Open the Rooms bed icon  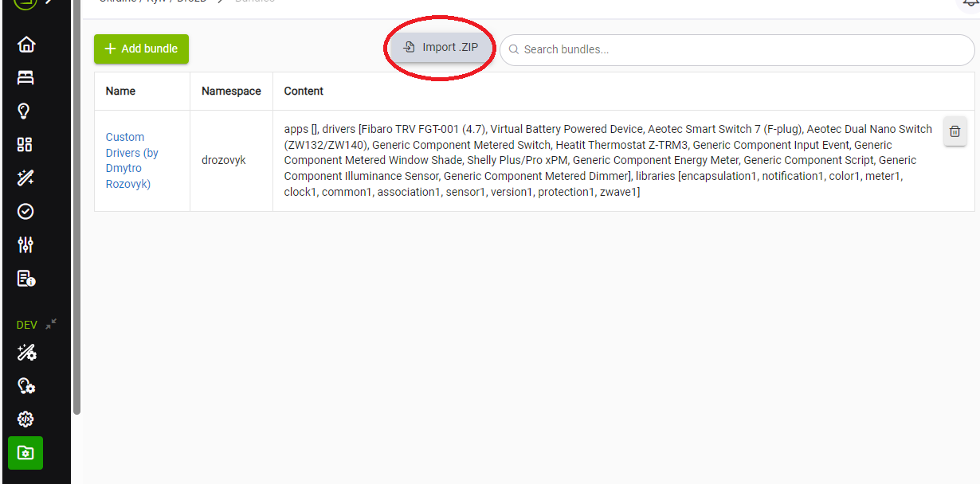[x=25, y=78]
